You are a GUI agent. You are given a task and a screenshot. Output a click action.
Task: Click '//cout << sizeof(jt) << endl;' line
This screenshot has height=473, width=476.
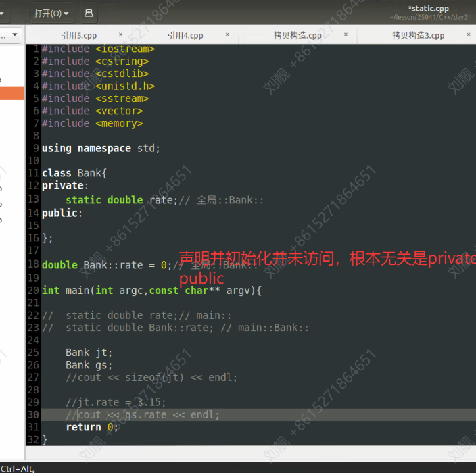[x=151, y=378]
